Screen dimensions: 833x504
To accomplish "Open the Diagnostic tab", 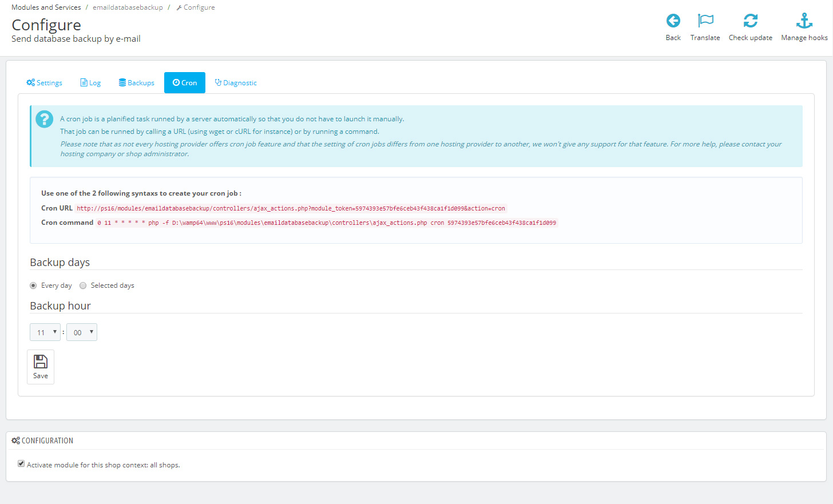I will click(236, 83).
